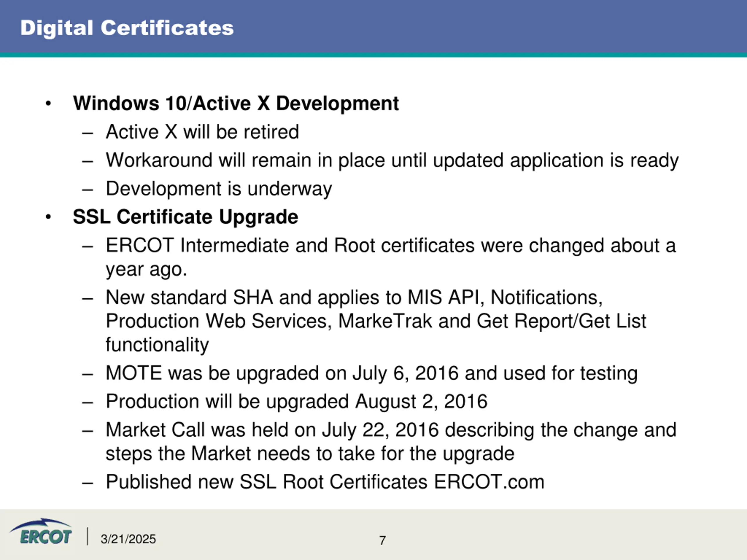The height and width of the screenshot is (560, 747).
Task: Click the bullet starting 'New standard SHA and applies'
Action: [376, 321]
